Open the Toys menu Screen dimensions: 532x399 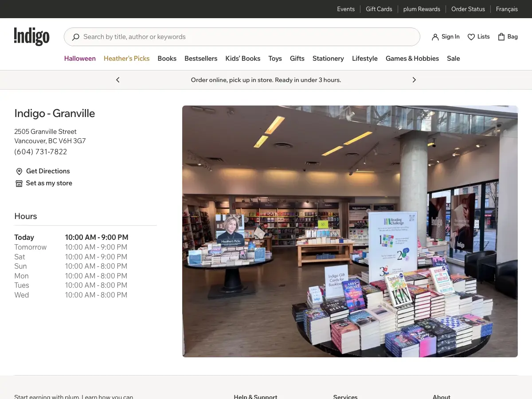[275, 59]
